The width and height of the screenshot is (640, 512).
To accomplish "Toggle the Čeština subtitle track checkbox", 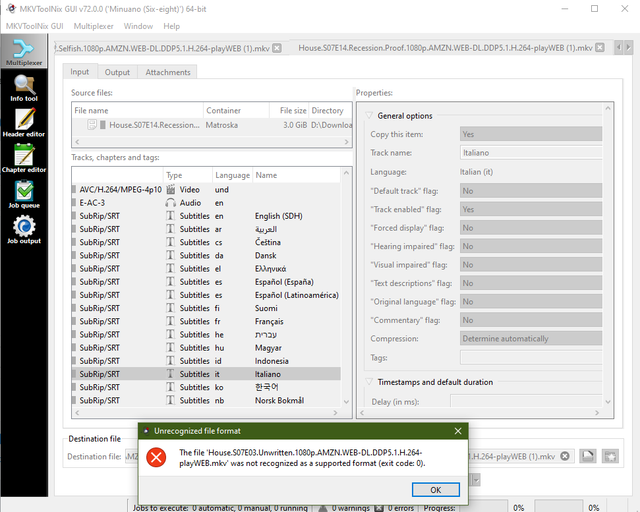I will point(74,242).
